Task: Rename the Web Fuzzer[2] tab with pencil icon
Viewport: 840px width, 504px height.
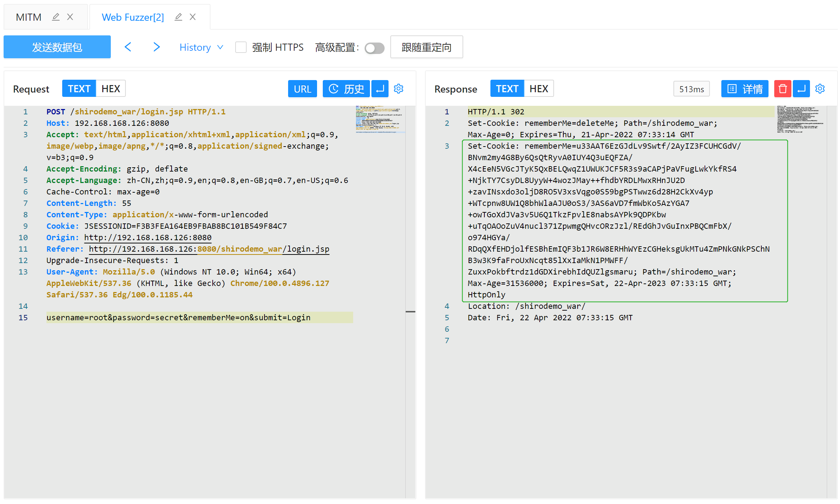Action: tap(178, 17)
